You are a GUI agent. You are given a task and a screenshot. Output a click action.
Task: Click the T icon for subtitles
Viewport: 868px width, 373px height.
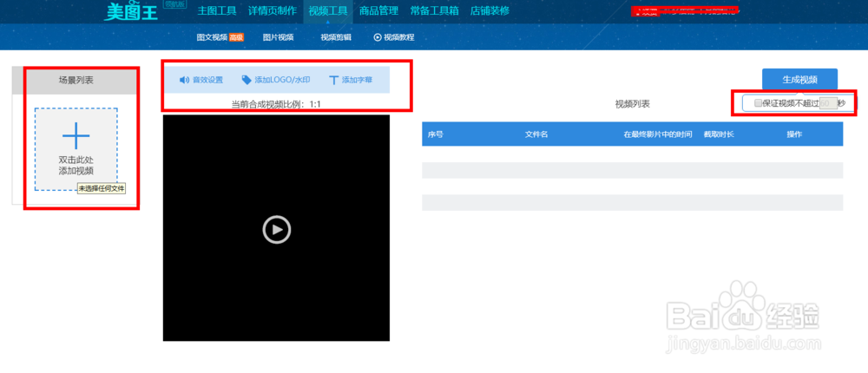click(x=333, y=80)
